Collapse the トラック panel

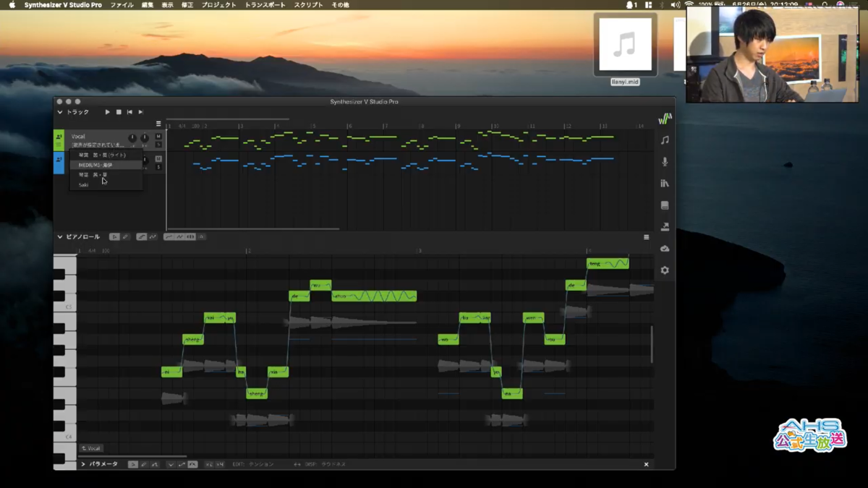coord(60,112)
